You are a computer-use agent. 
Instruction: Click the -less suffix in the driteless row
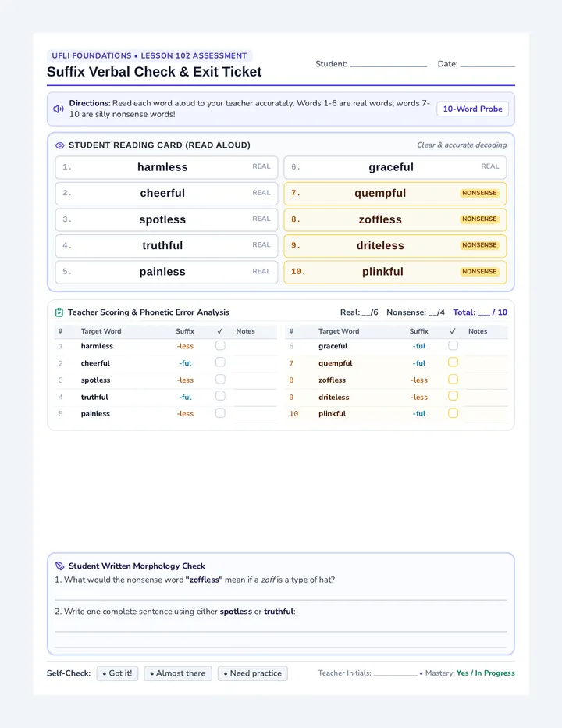coord(418,398)
